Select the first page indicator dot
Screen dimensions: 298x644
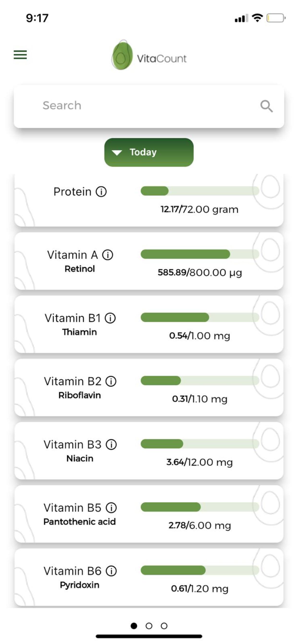[133, 626]
